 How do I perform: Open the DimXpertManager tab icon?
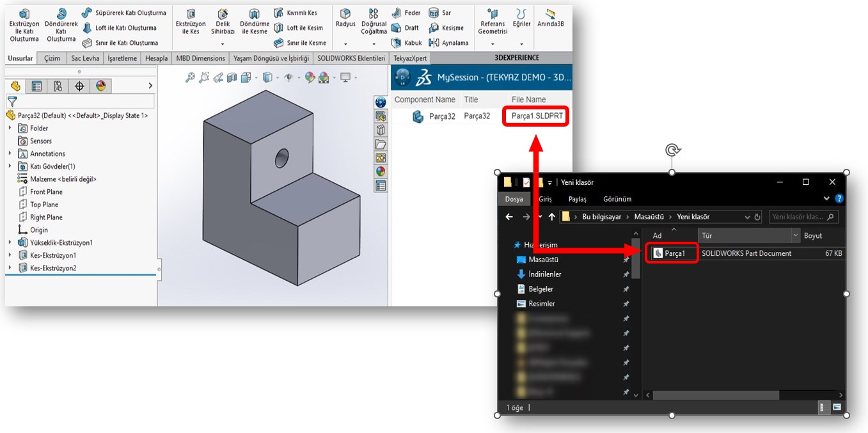[79, 86]
